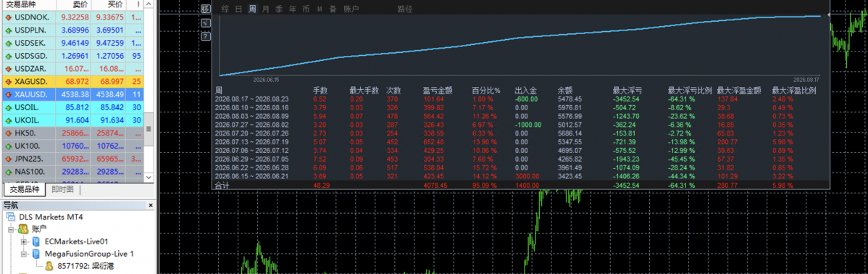Expand the ECMarkets-Live01 tree node
Screen dimensions: 868x274
pos(23,242)
